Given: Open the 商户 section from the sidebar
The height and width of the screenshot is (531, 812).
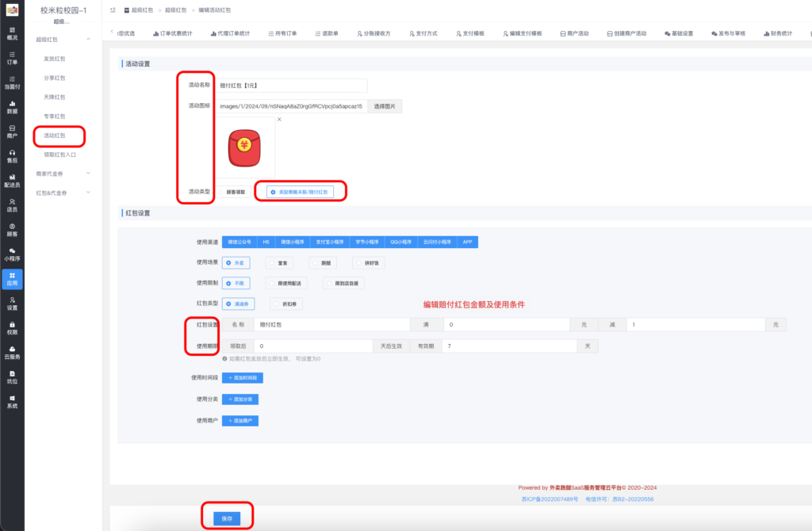Looking at the screenshot, I should point(11,130).
